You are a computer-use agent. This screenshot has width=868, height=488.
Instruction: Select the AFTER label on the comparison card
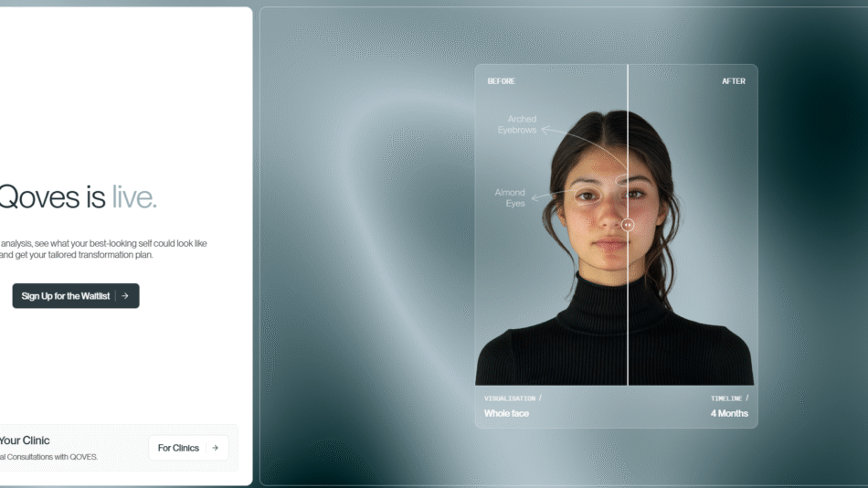(734, 81)
